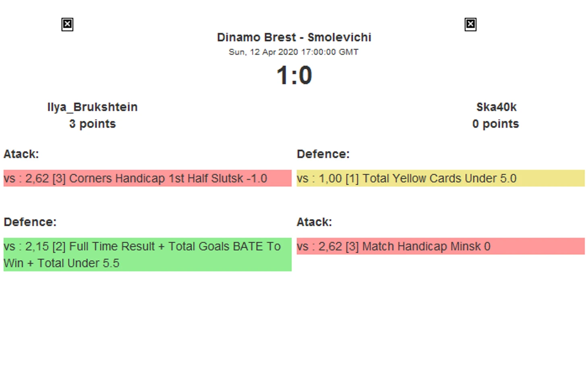Viewport: 588px width, 386px height.
Task: Click the 0 points label
Action: 495,124
